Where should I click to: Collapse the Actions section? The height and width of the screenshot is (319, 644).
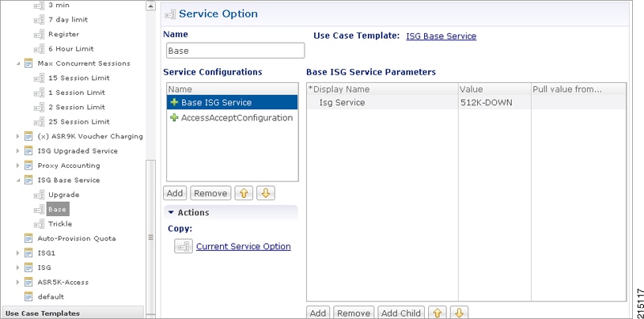pos(171,212)
